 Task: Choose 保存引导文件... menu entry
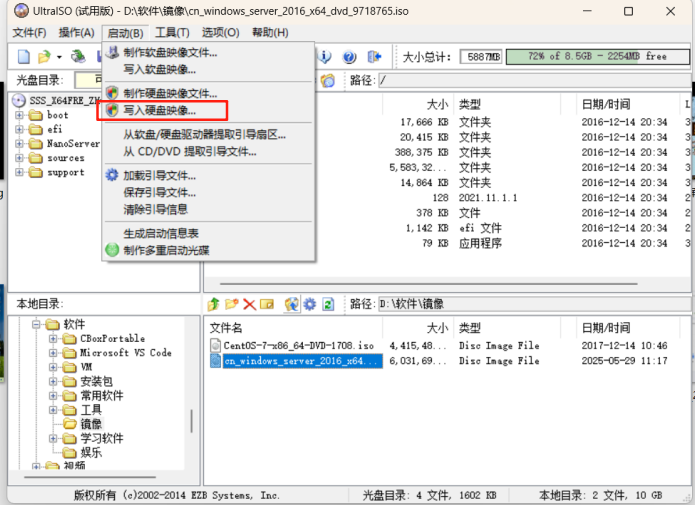point(208,192)
